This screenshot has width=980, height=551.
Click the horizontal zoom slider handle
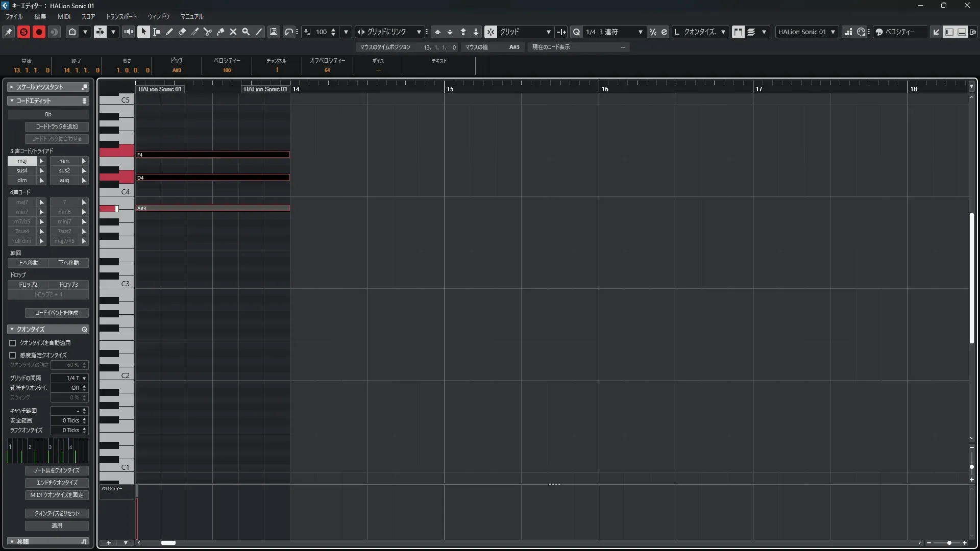click(x=949, y=543)
